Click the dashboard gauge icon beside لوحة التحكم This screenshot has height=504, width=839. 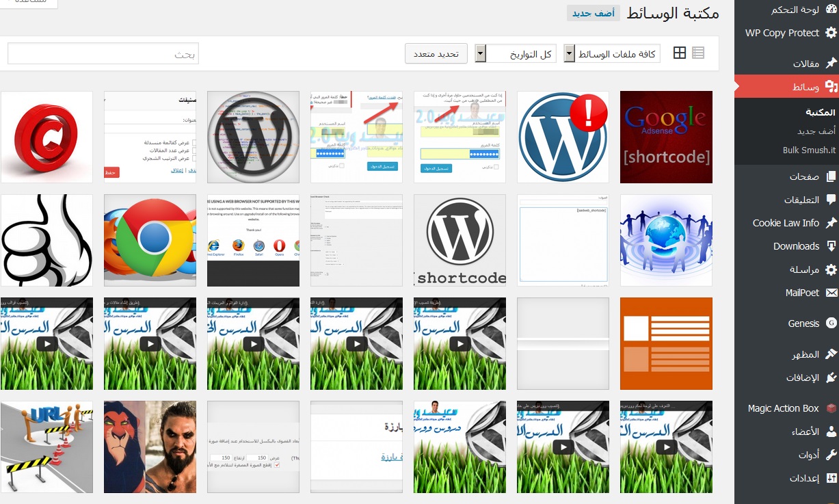point(831,10)
